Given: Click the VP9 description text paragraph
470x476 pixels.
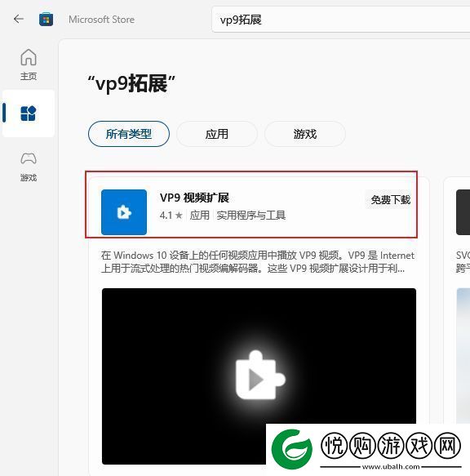Looking at the screenshot, I should click(x=258, y=262).
